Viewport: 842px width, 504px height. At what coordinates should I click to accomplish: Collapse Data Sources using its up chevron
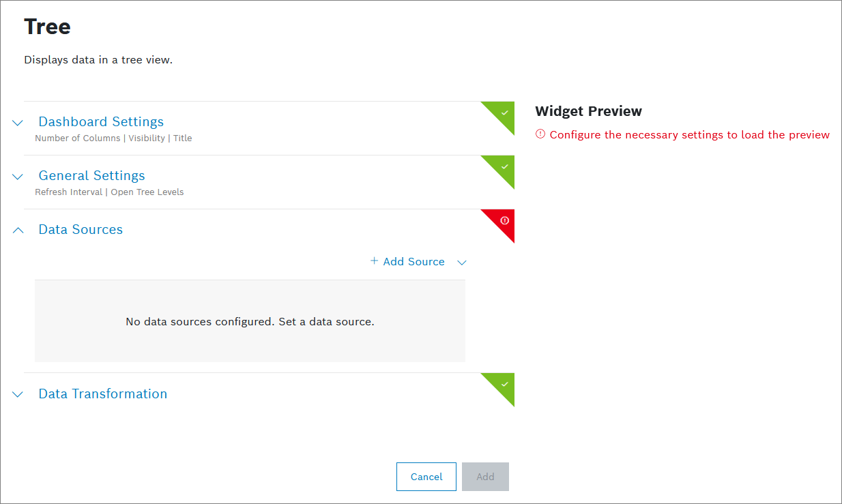pos(18,231)
